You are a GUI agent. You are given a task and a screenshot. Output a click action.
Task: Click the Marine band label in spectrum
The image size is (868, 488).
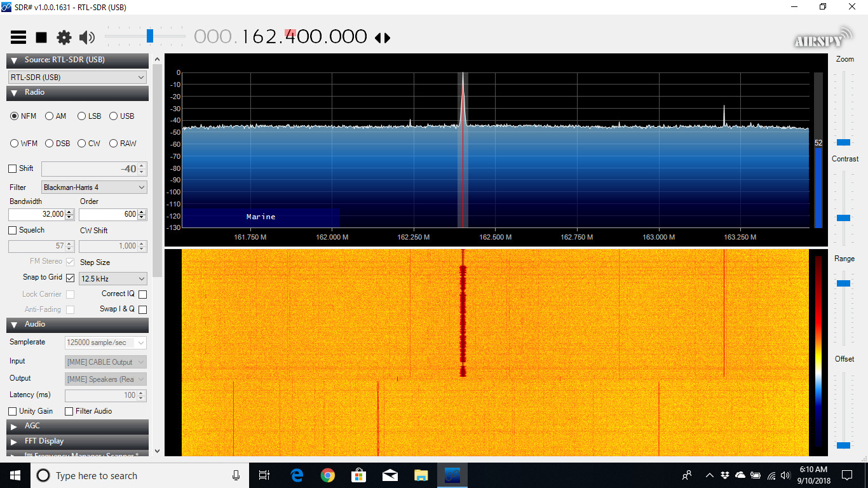pyautogui.click(x=261, y=217)
